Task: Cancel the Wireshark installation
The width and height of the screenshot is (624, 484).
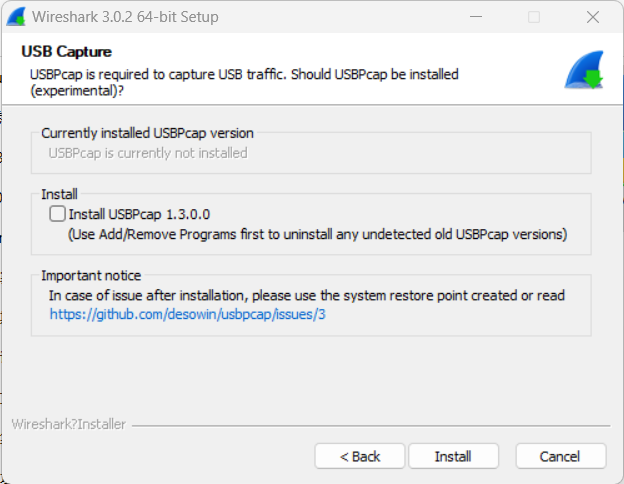Action: pyautogui.click(x=560, y=456)
